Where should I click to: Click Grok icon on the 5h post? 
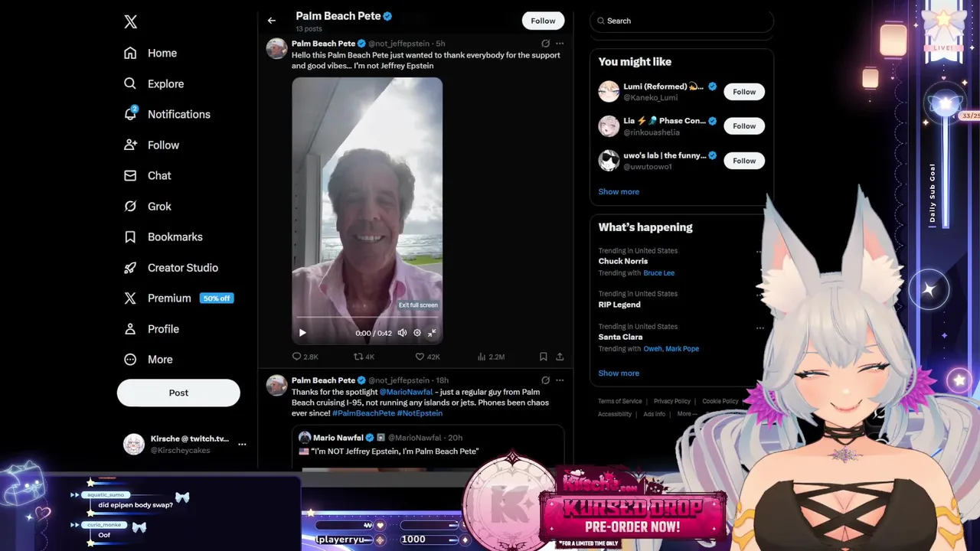545,44
